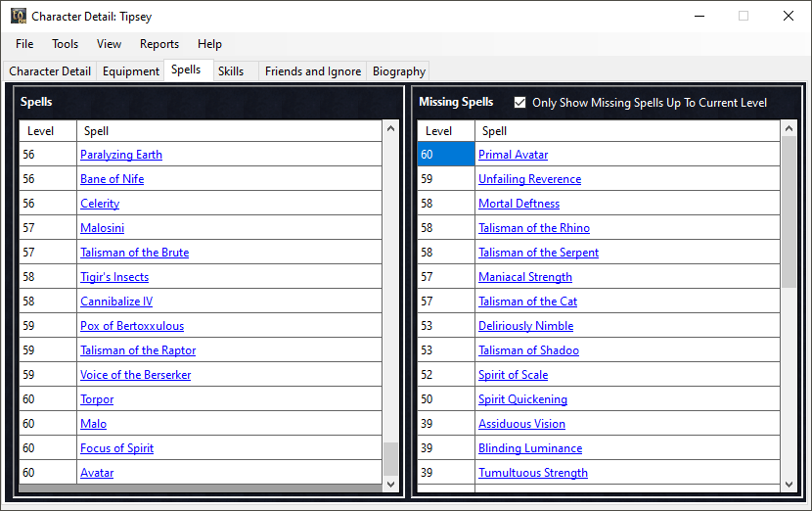812x511 pixels.
Task: Open the Tools menu
Action: 66,44
